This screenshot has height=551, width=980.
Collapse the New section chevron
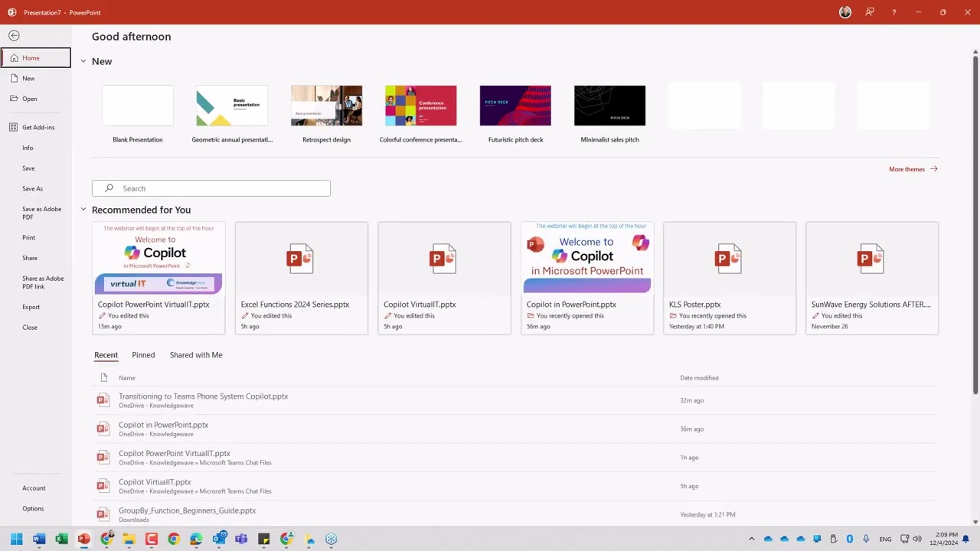pos(83,61)
